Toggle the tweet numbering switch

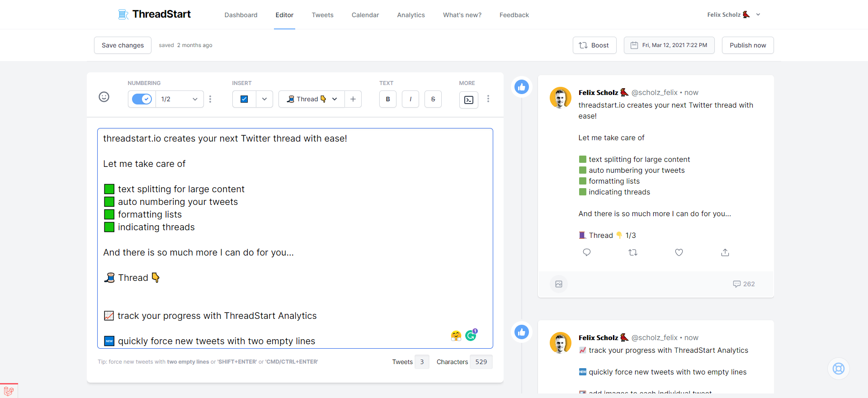click(142, 99)
